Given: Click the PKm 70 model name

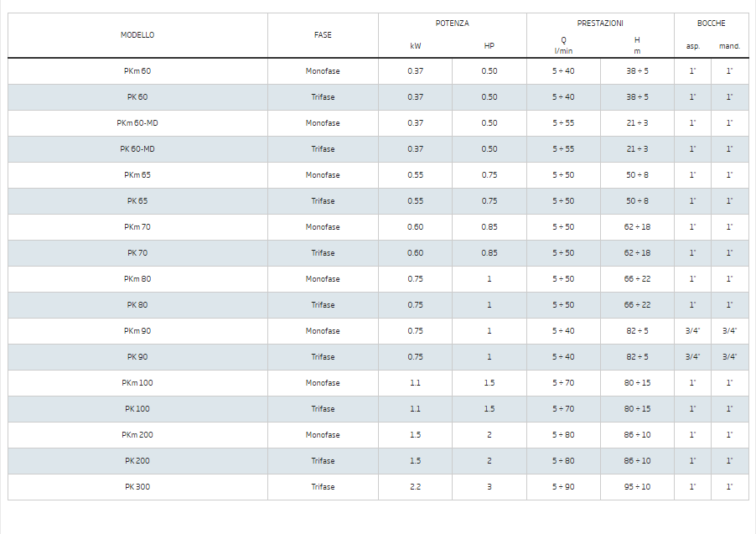Looking at the screenshot, I should [x=137, y=227].
